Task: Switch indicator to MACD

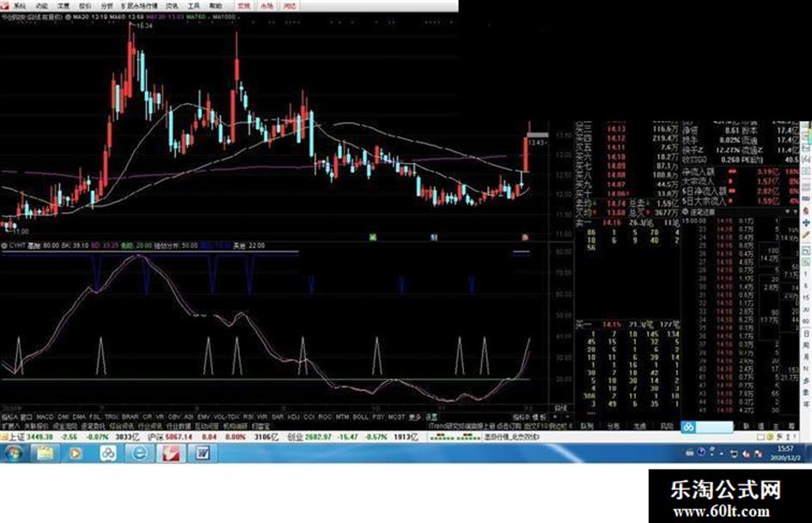Action: (45, 417)
